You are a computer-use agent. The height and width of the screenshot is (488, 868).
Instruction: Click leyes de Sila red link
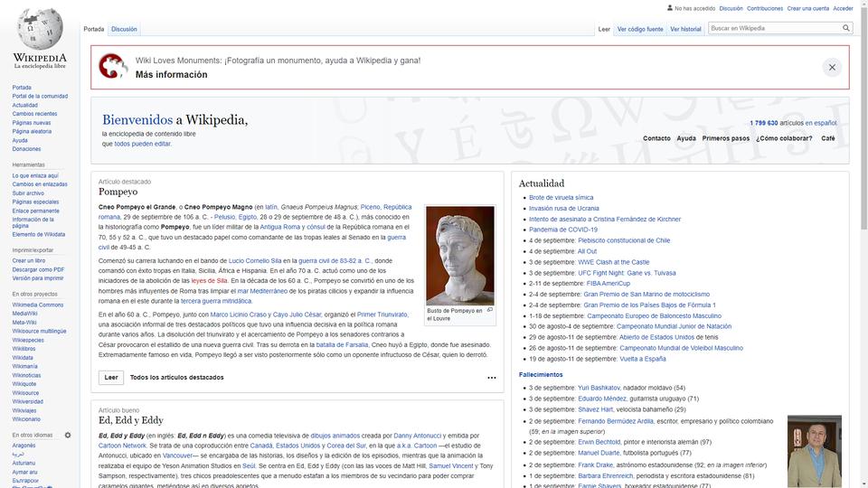209,281
